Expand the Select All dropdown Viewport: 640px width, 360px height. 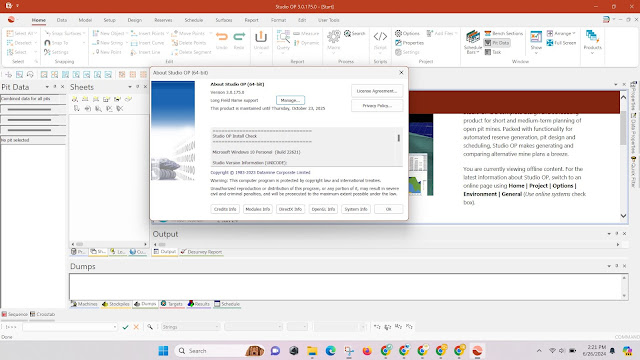(36, 33)
